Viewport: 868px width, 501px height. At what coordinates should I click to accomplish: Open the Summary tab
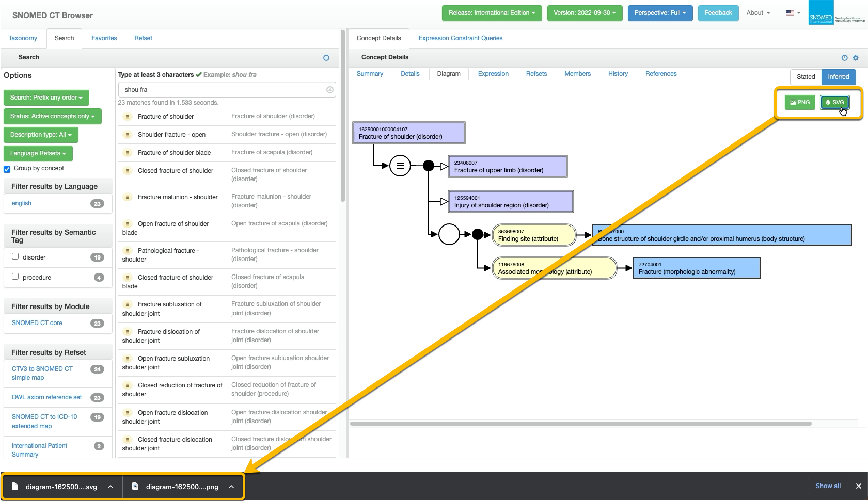pos(370,74)
